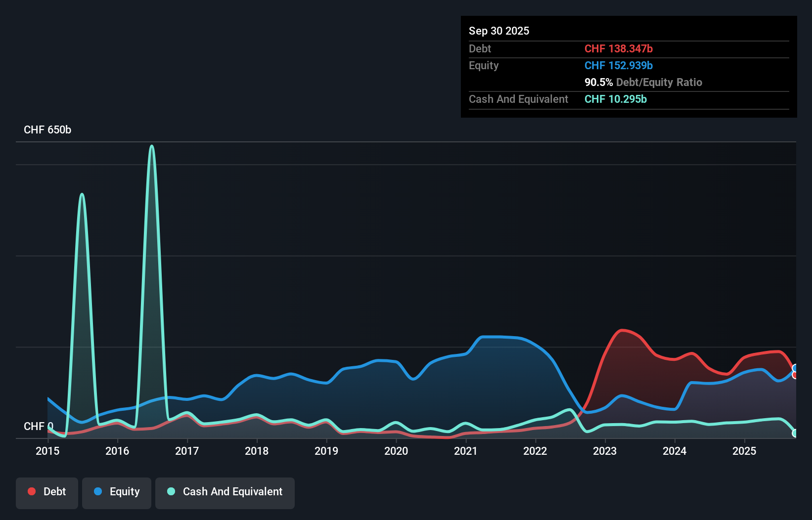
Task: Select the 2025 x-axis label
Action: point(744,451)
